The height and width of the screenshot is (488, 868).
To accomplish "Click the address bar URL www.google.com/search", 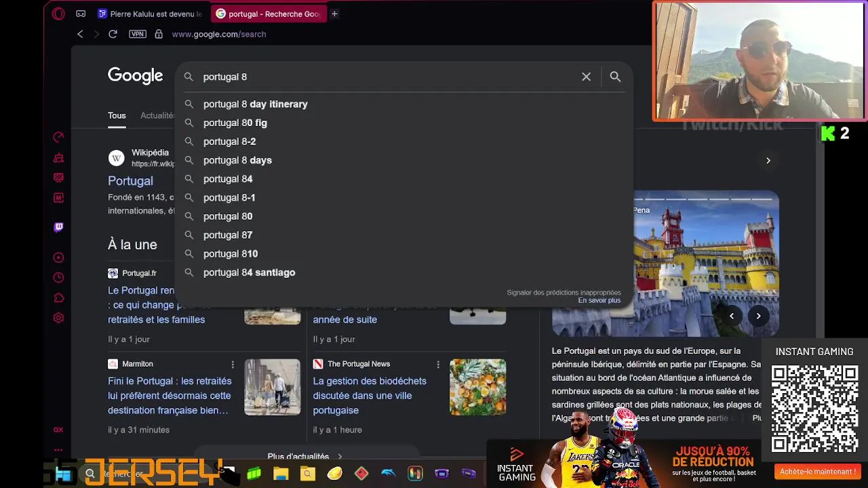I will pos(218,34).
